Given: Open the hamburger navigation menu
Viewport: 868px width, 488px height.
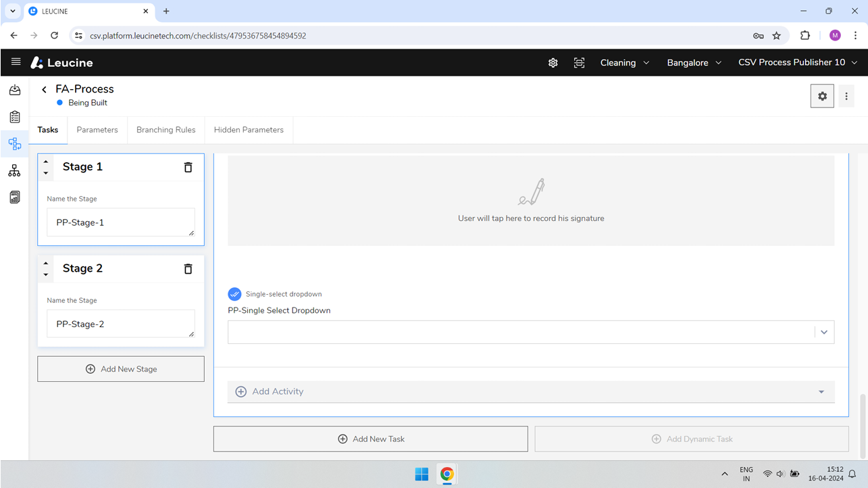Looking at the screenshot, I should [16, 62].
